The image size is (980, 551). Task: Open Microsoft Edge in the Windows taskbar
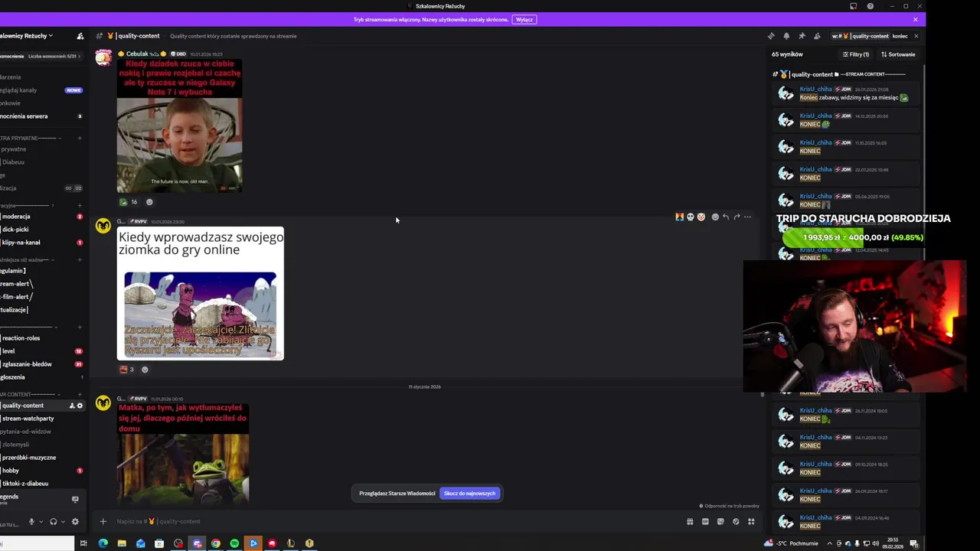[103, 543]
